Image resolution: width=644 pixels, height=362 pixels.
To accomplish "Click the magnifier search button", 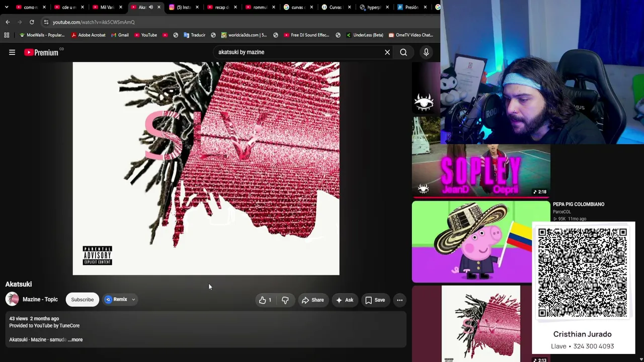I will click(x=404, y=52).
